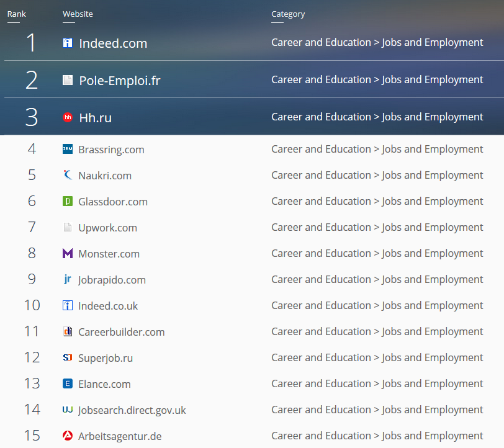504x448 pixels.
Task: Open the Brassring.com link
Action: tap(111, 150)
